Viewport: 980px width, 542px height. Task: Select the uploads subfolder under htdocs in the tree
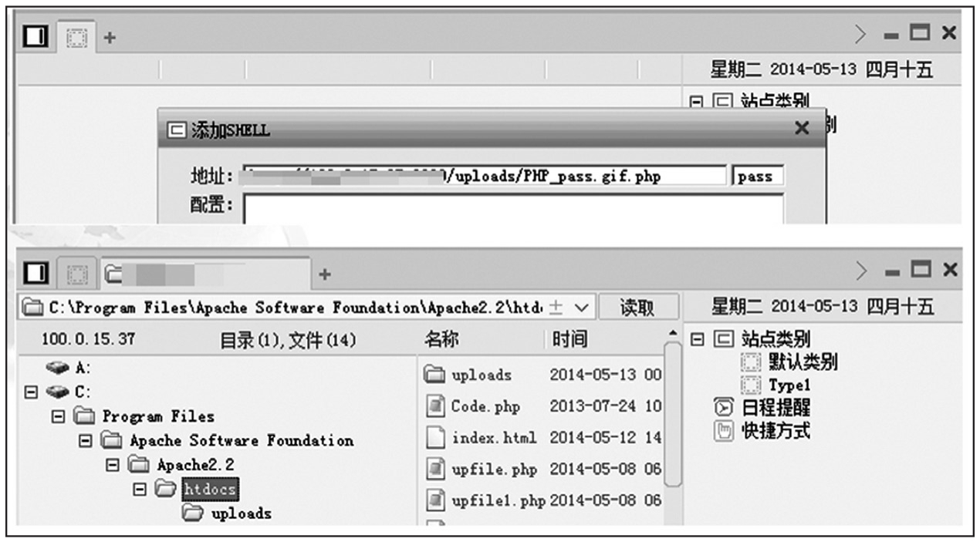coord(242,513)
